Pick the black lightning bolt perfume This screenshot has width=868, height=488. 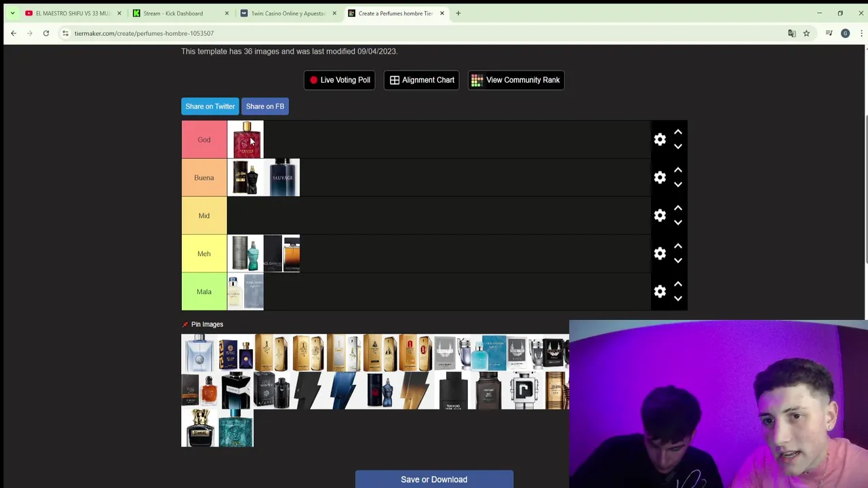tap(308, 390)
